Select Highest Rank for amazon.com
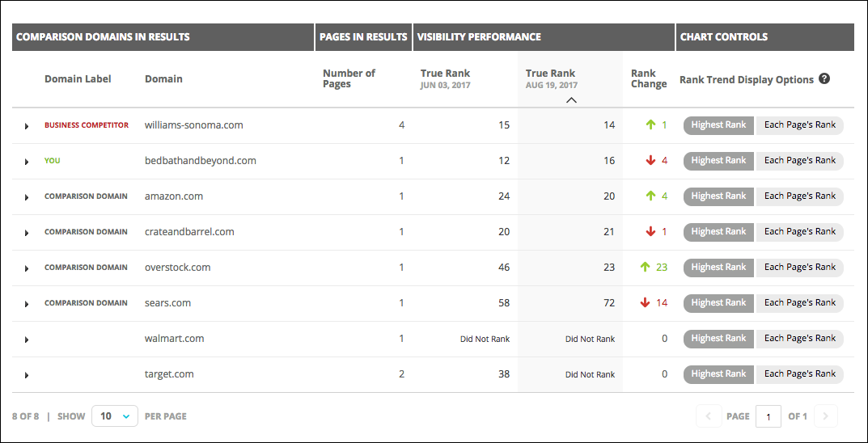This screenshot has width=868, height=443. pos(718,196)
